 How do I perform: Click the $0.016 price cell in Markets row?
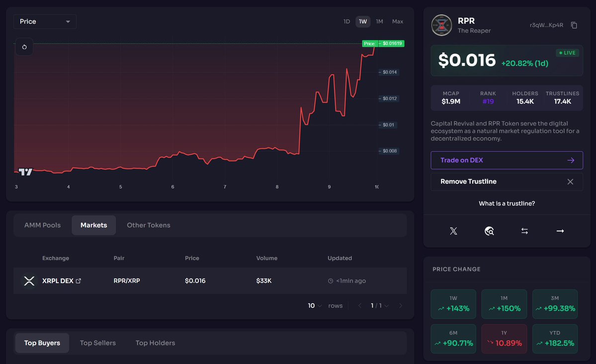[x=195, y=281]
